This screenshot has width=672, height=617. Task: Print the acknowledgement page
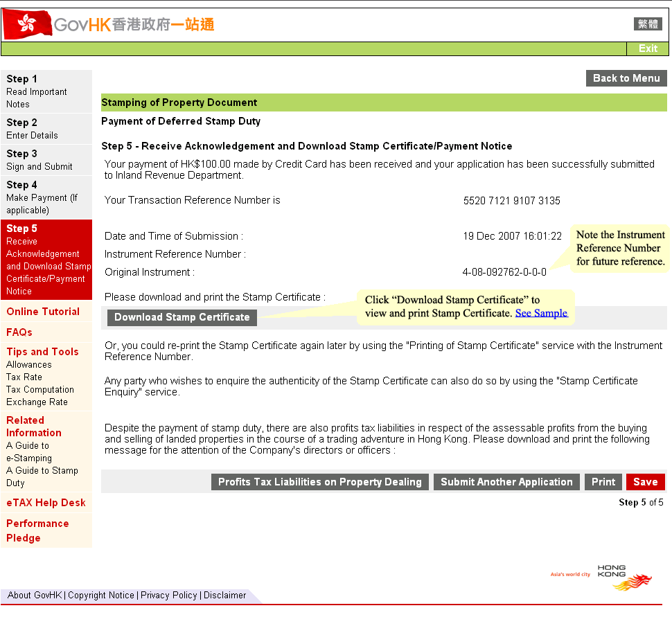(603, 482)
